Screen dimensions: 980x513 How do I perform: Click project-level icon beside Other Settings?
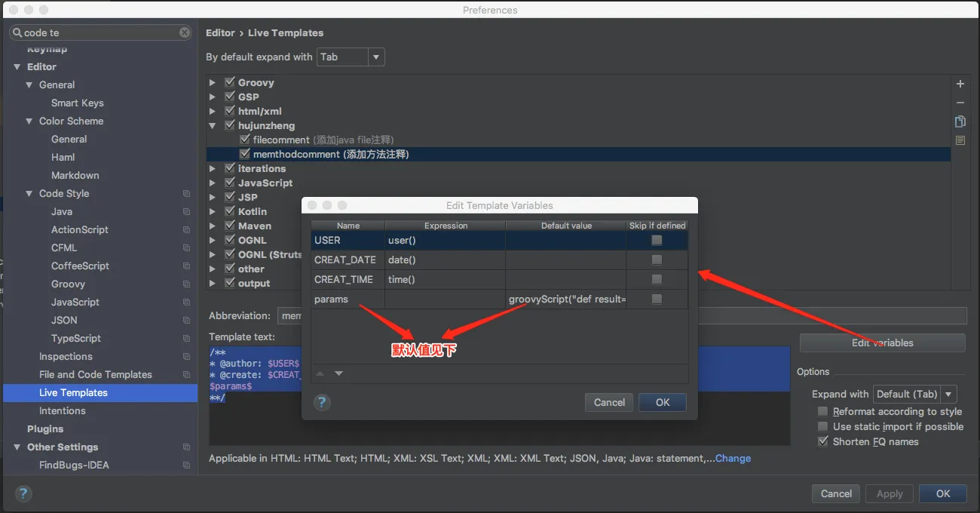[x=186, y=447]
